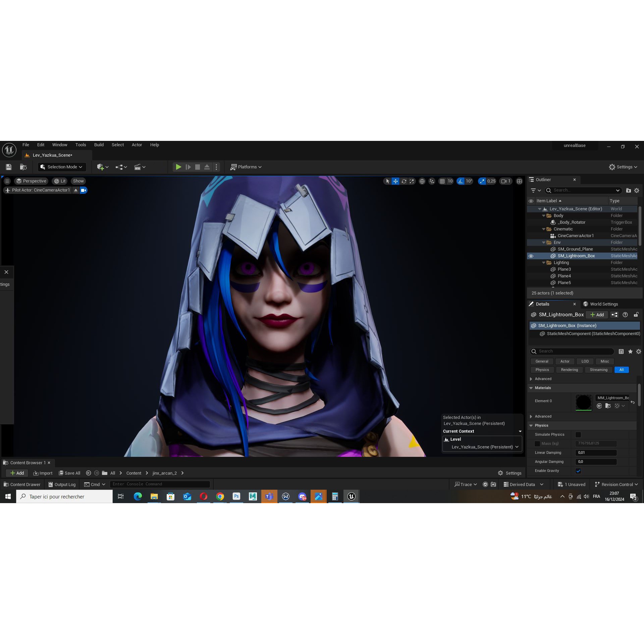This screenshot has height=644, width=644.
Task: Click Save All in the Content Browser
Action: point(69,473)
